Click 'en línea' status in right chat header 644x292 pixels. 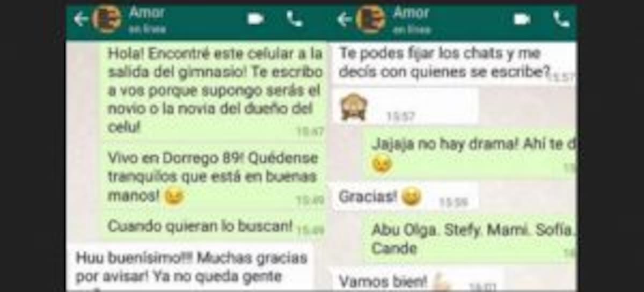coord(412,29)
